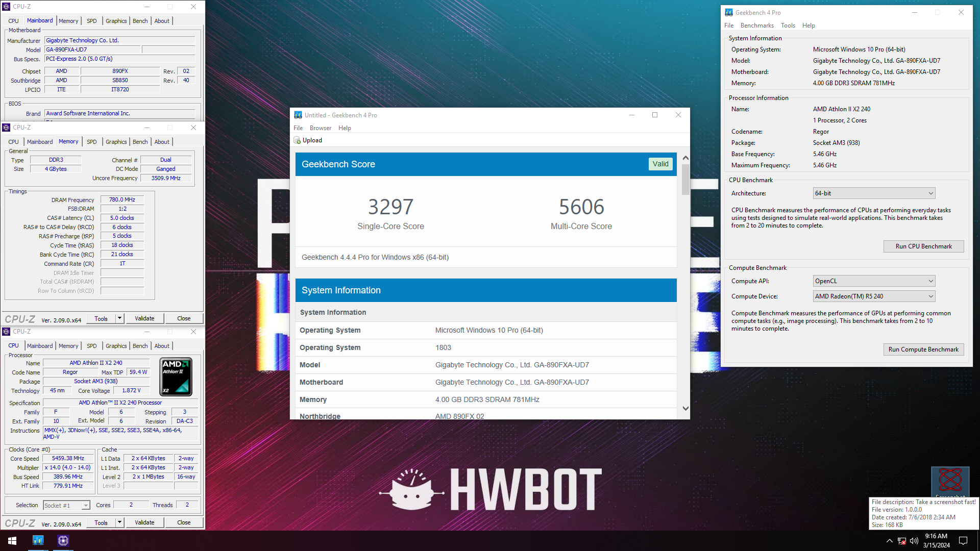Open the Architecture 64-bit dropdown
980x551 pixels.
[x=874, y=193]
